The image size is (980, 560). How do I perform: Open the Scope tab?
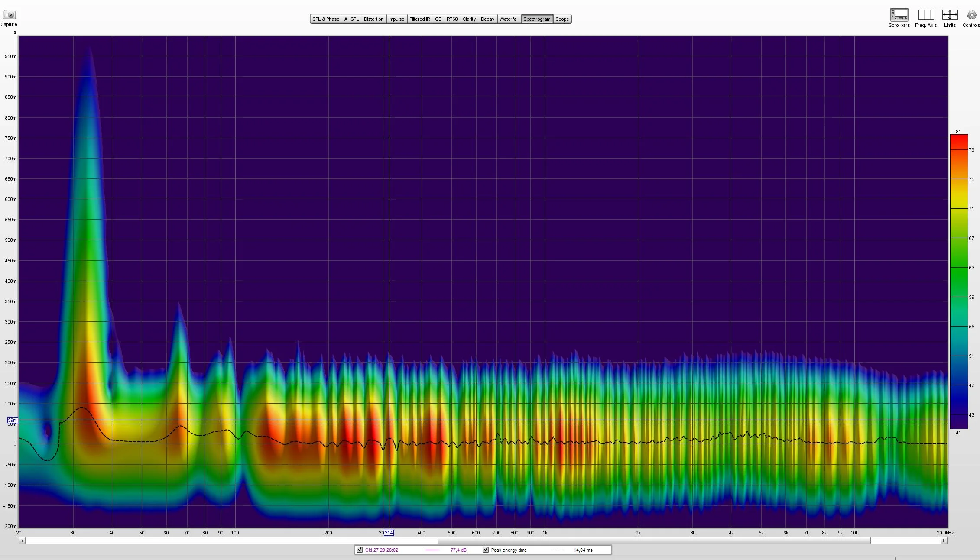click(562, 19)
